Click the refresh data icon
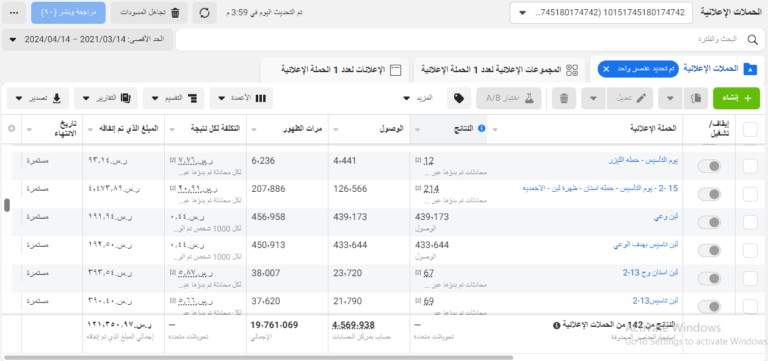This screenshot has height=361, width=768. click(205, 13)
